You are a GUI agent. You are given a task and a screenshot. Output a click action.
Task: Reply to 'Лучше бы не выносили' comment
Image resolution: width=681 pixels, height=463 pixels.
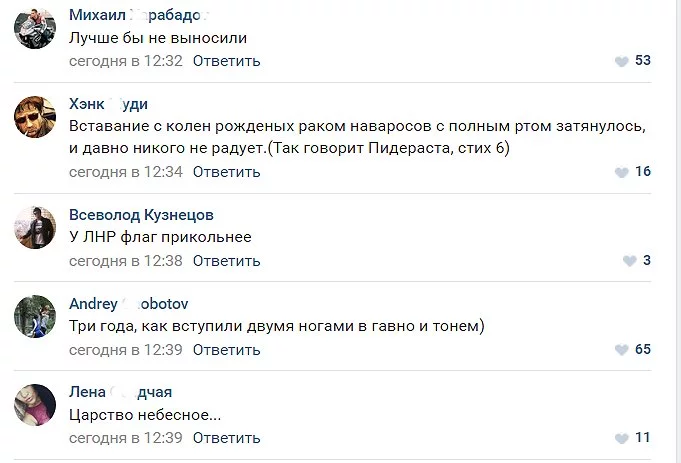(226, 61)
